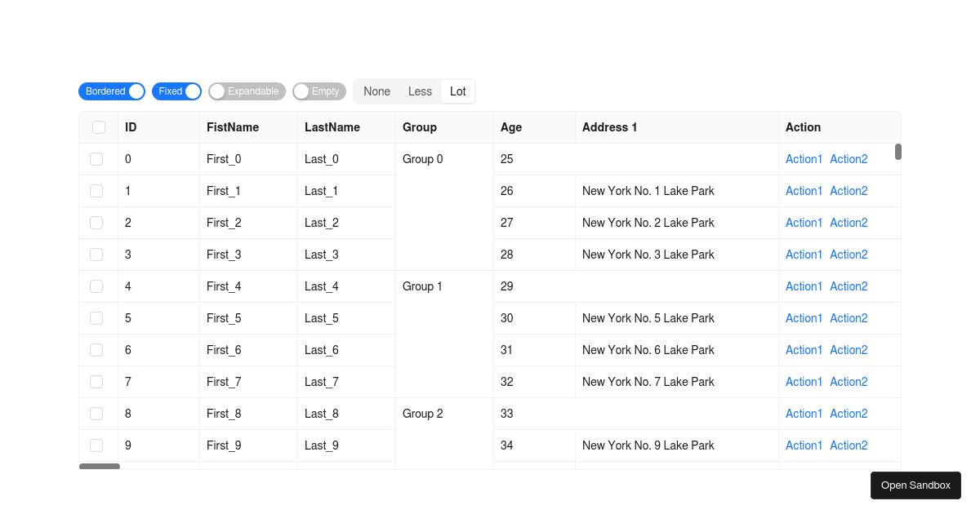Tick the checkbox for row ID 0

pyautogui.click(x=96, y=159)
